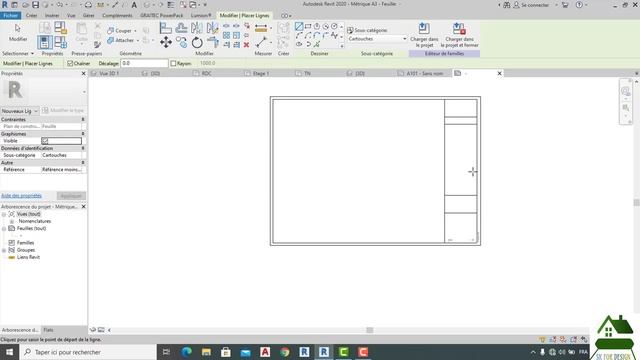Screen dimensions: 640x360
Task: Click the Save icon in quick access toolbar
Action: [36, 5]
